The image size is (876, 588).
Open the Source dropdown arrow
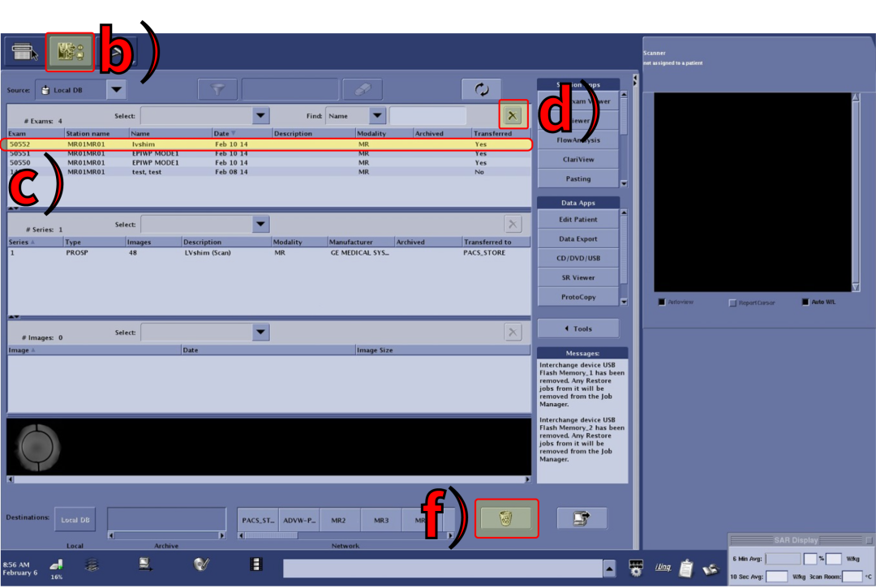click(x=116, y=89)
